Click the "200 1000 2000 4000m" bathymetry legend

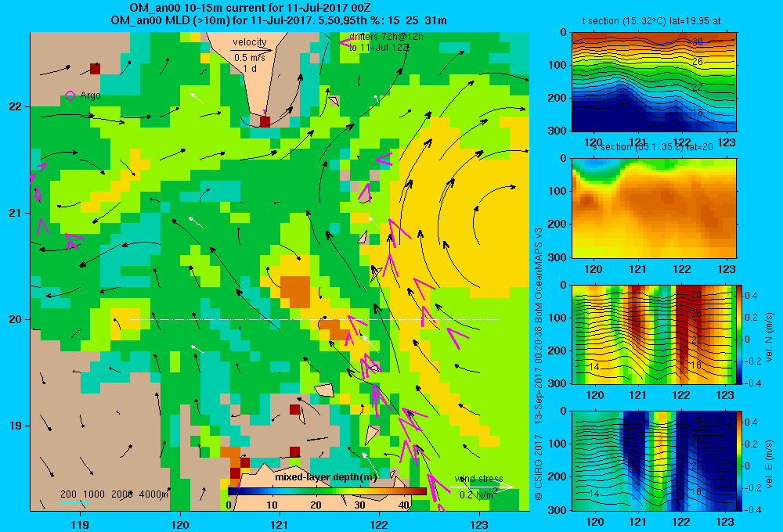click(114, 494)
